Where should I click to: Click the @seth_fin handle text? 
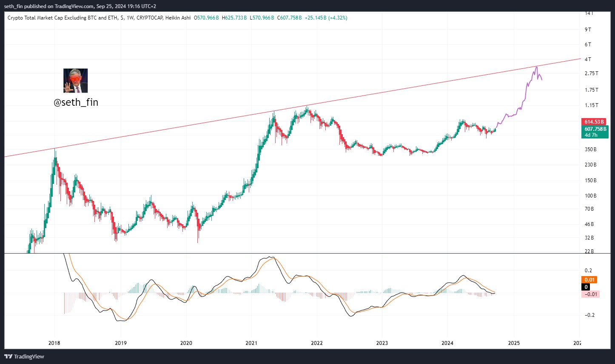point(76,102)
